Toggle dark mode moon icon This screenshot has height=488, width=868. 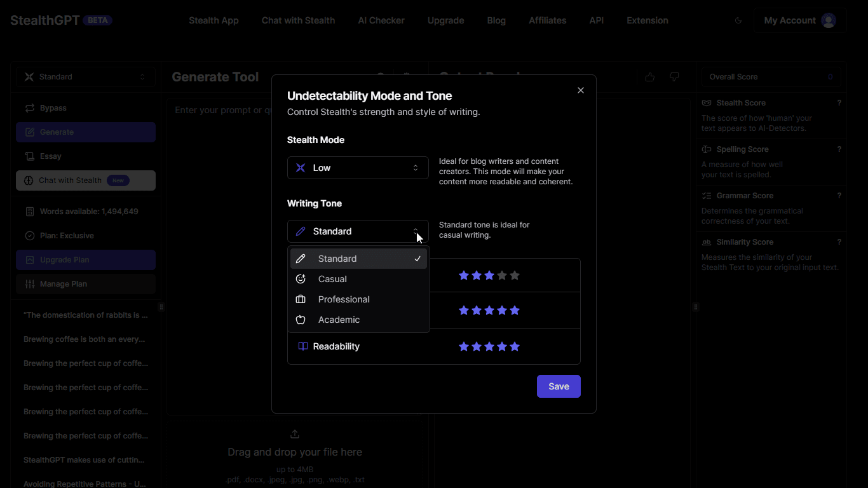coord(738,20)
